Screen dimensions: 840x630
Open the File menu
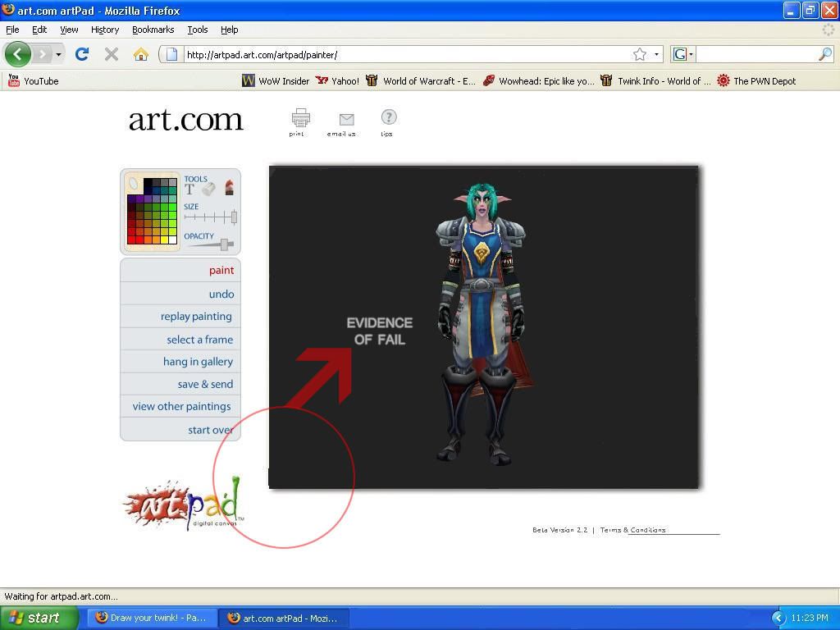[x=12, y=30]
